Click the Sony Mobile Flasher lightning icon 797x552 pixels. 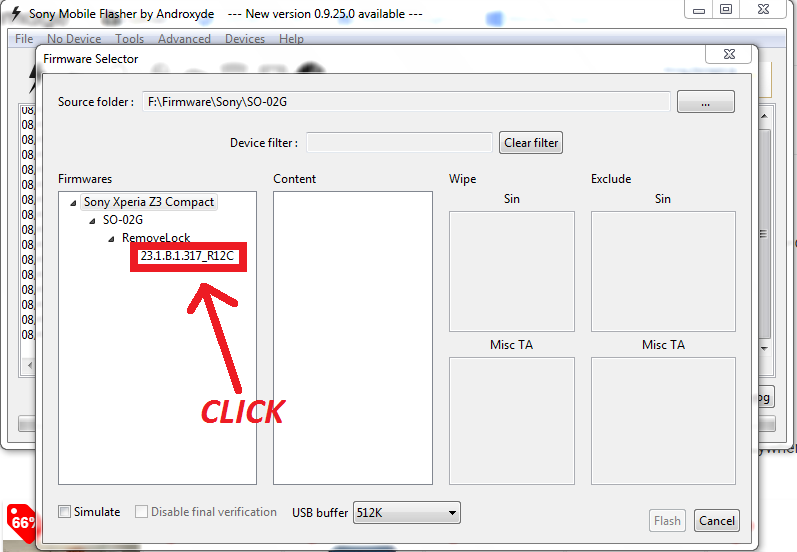(x=16, y=13)
